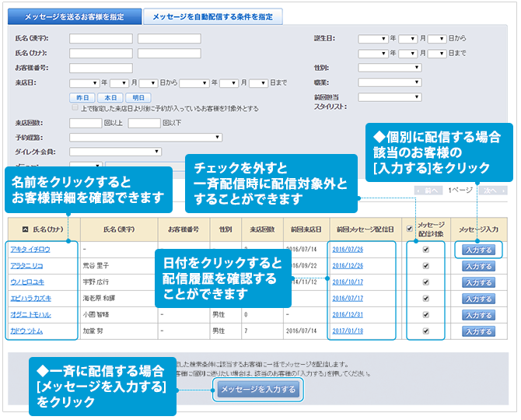Click 入力する button in the first row
Image resolution: width=521 pixels, height=420 pixels.
pyautogui.click(x=477, y=250)
